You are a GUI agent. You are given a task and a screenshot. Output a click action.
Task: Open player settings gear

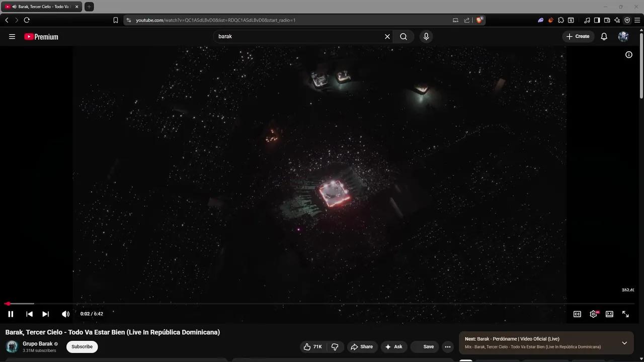coord(594,314)
